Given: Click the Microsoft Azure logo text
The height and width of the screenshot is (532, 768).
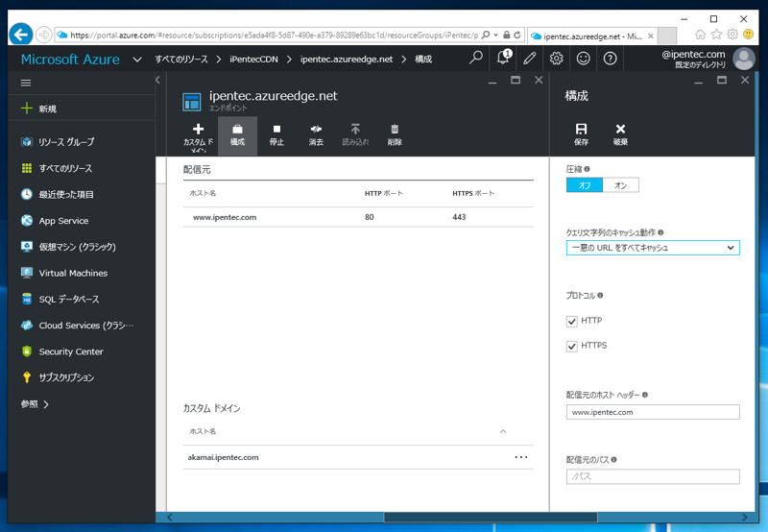Looking at the screenshot, I should (70, 60).
